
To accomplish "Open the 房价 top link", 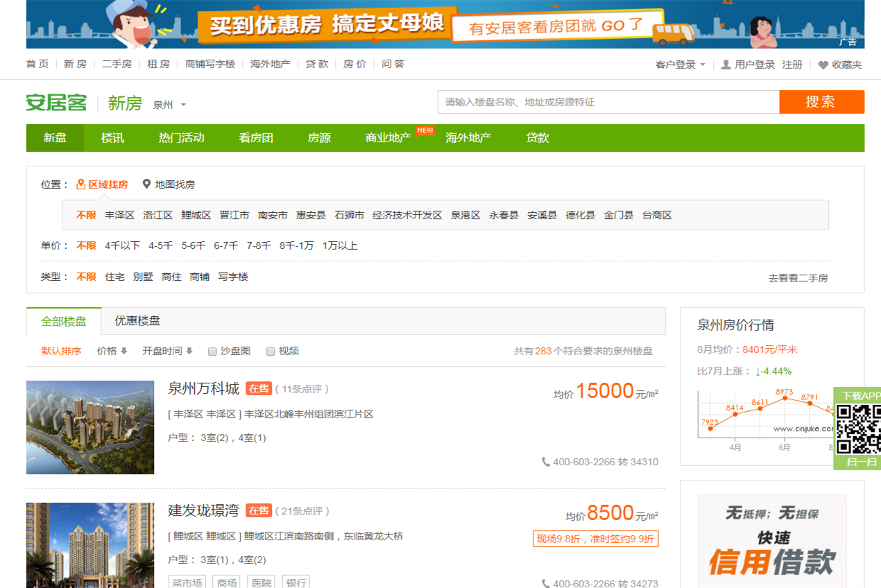I will tap(354, 64).
